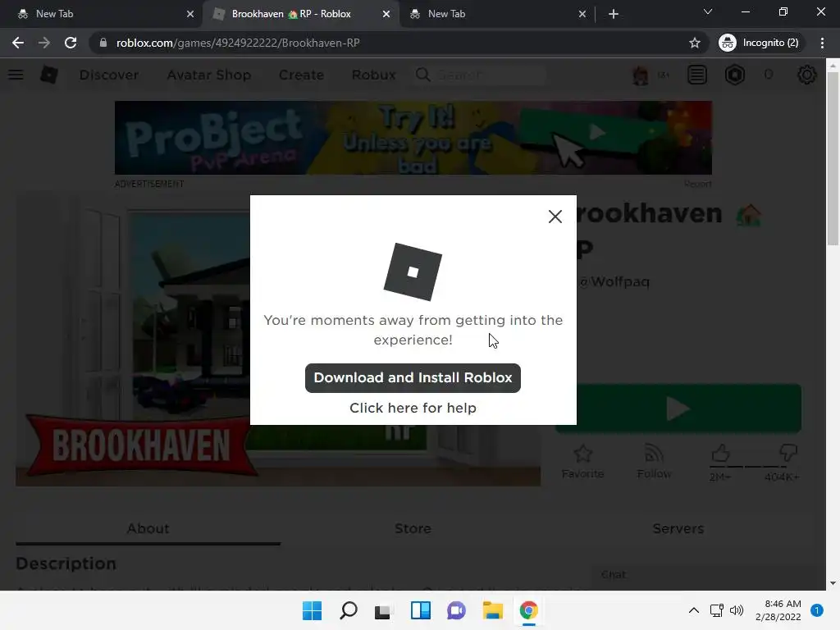Click the green Play button

pyautogui.click(x=678, y=409)
